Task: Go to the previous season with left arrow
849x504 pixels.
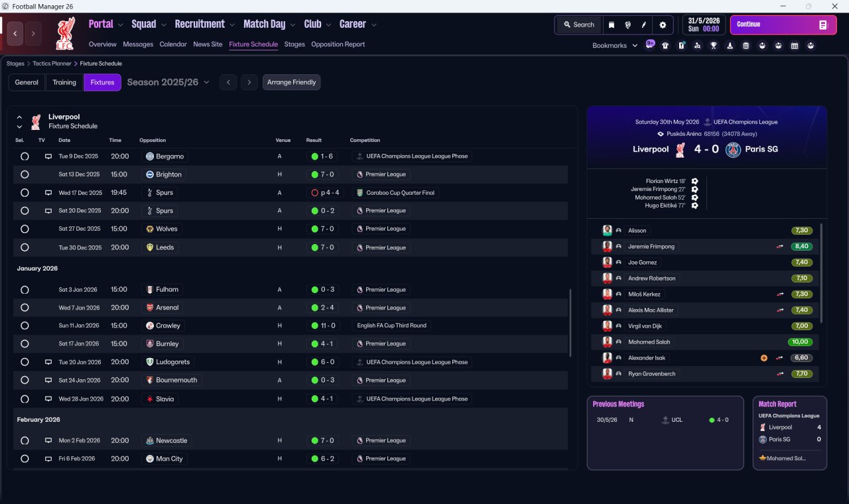Action: click(x=228, y=82)
